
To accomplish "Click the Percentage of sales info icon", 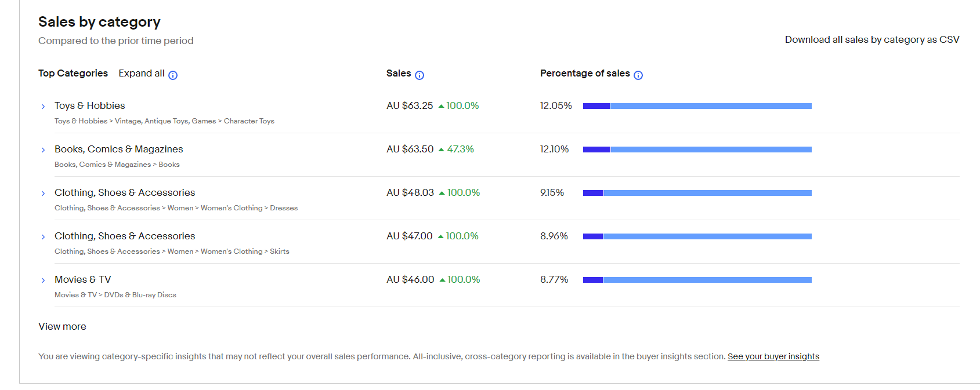I will click(638, 75).
